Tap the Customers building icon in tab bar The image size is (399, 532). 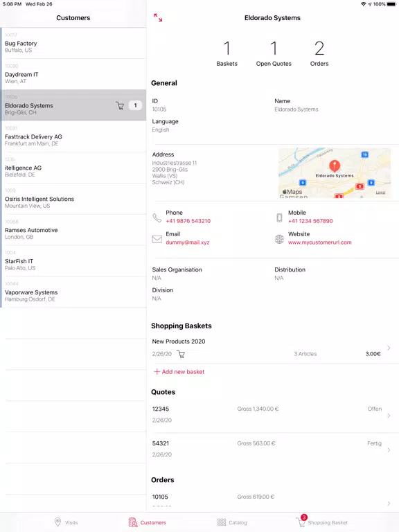point(133,522)
